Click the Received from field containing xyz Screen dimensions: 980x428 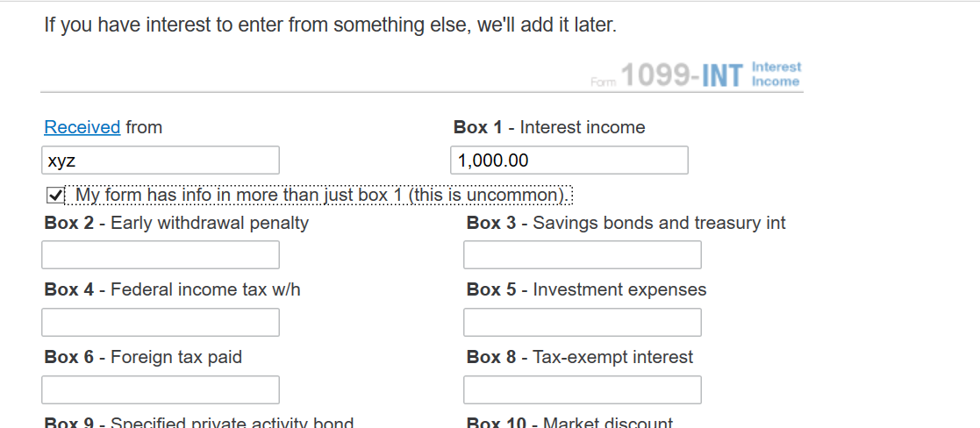(161, 160)
